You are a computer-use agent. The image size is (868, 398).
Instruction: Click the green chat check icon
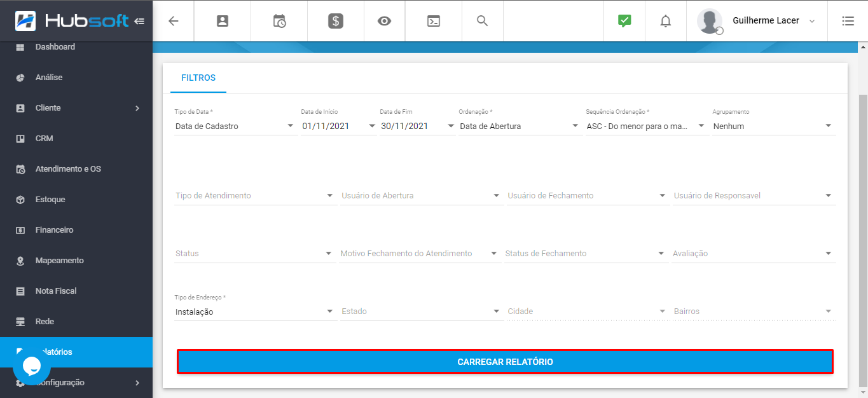[624, 21]
